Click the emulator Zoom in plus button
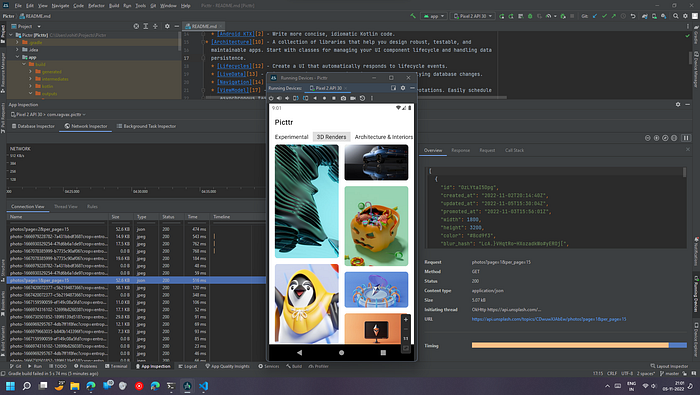 point(406,320)
